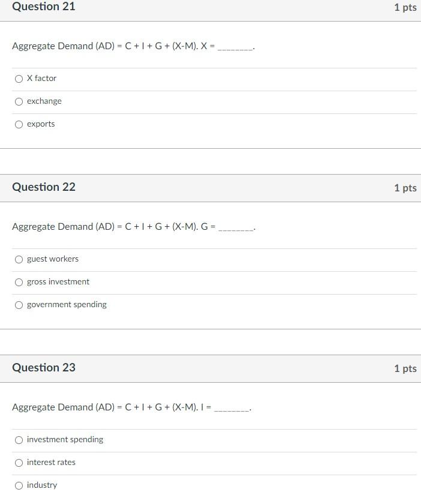The height and width of the screenshot is (504, 421).
Task: Click the Question 22 header
Action: click(x=44, y=187)
